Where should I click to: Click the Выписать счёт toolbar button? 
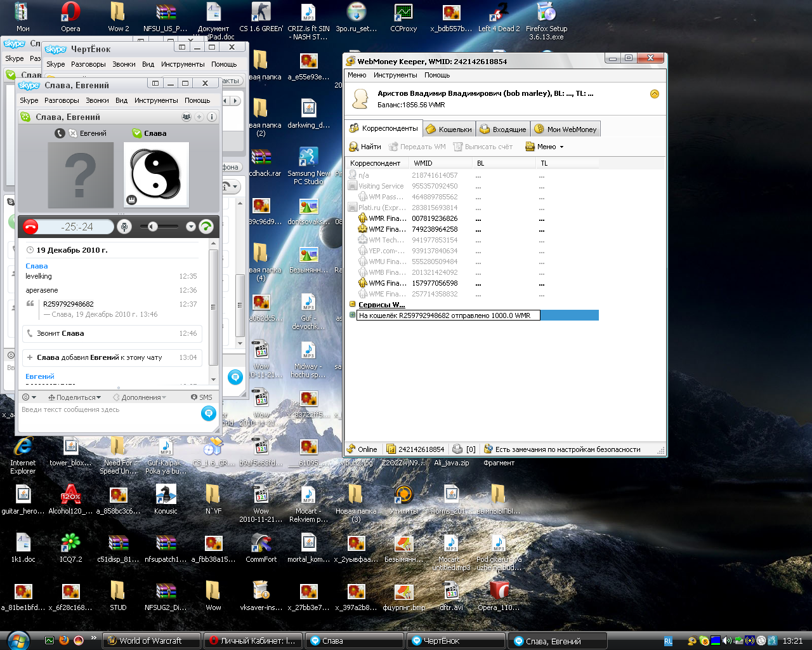[482, 147]
